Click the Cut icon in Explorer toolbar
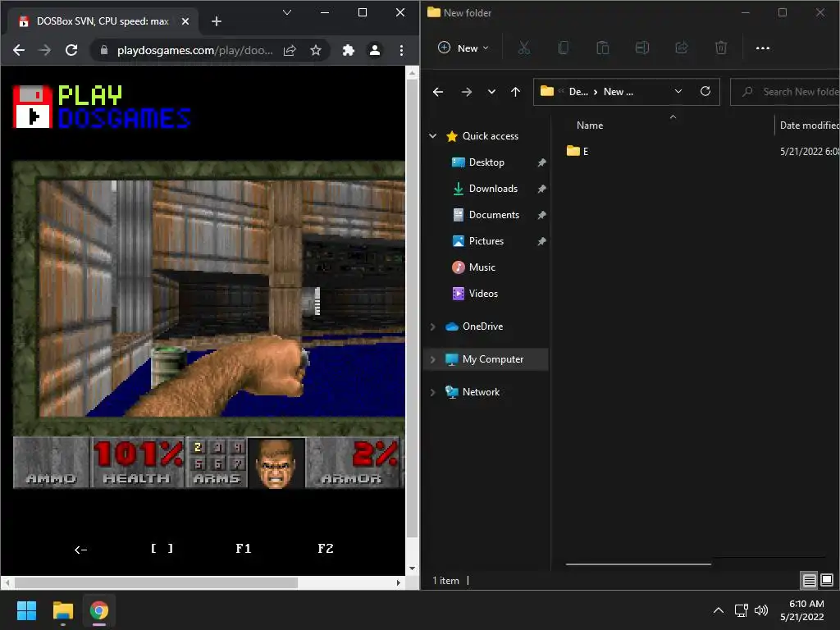 click(x=524, y=48)
